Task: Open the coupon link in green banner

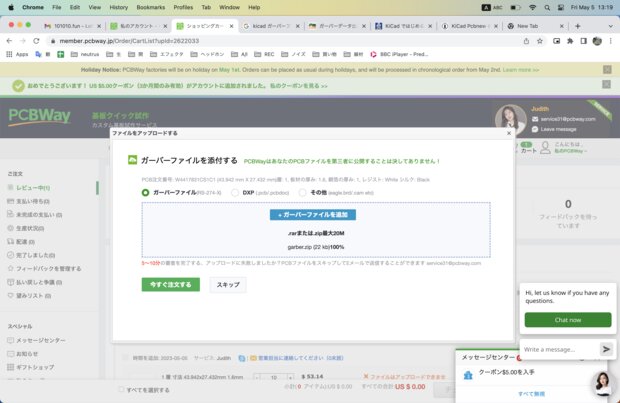Action: click(x=299, y=85)
